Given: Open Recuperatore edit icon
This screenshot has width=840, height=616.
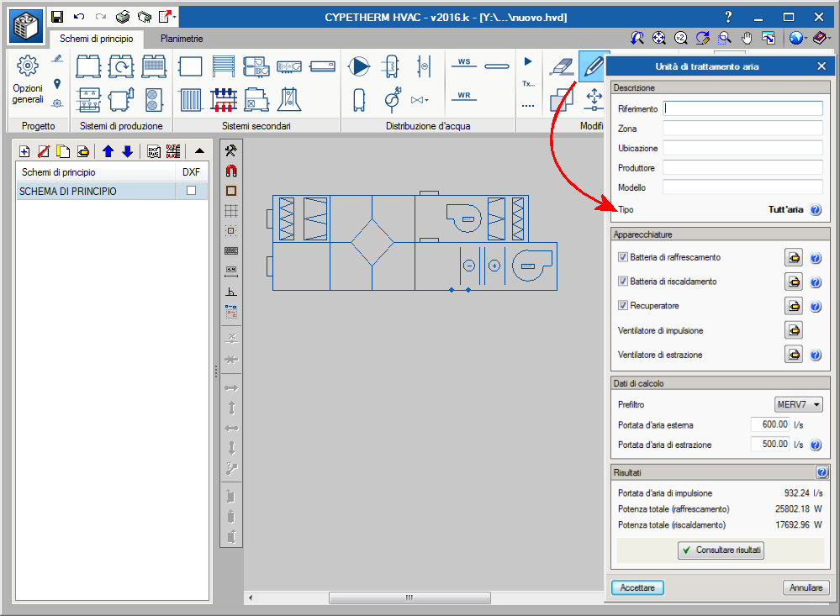Looking at the screenshot, I should [x=794, y=306].
